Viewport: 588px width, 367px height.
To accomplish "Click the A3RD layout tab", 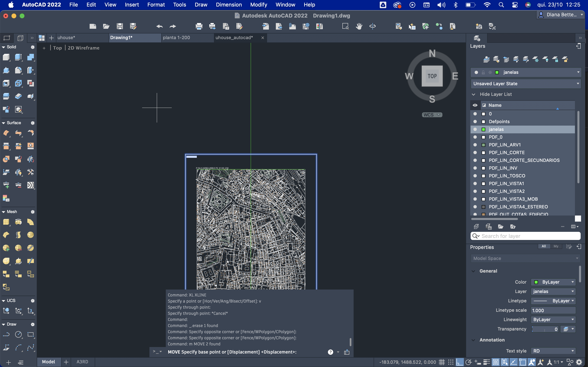I will coord(82,362).
